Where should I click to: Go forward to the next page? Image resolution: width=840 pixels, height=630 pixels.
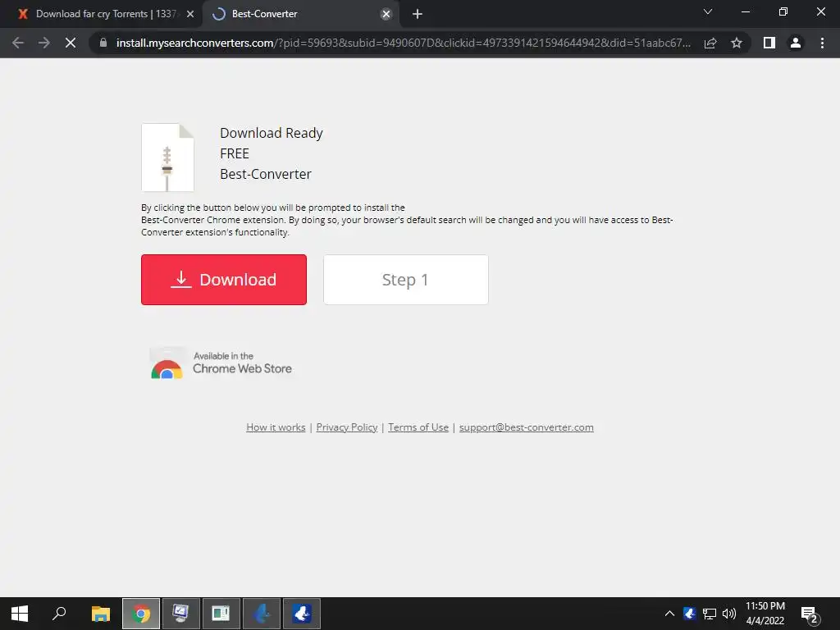click(44, 43)
